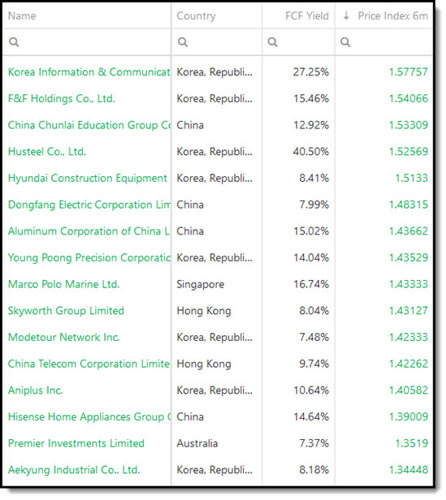Select the 1.54066 price index value
The image size is (446, 500).
(x=409, y=99)
